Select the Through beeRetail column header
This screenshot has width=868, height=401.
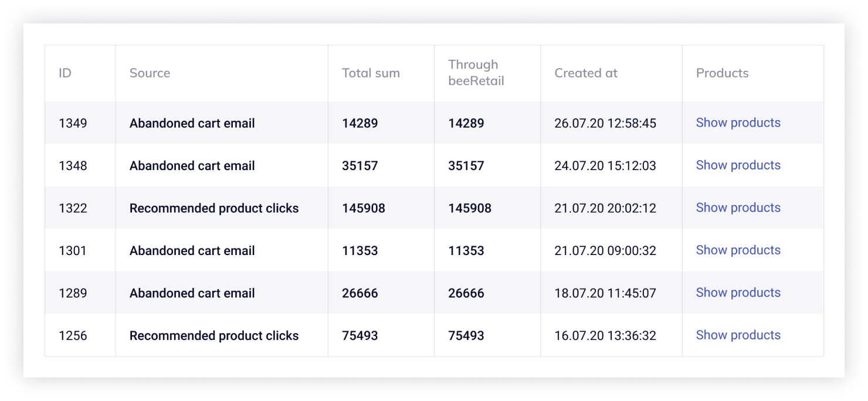tap(476, 73)
